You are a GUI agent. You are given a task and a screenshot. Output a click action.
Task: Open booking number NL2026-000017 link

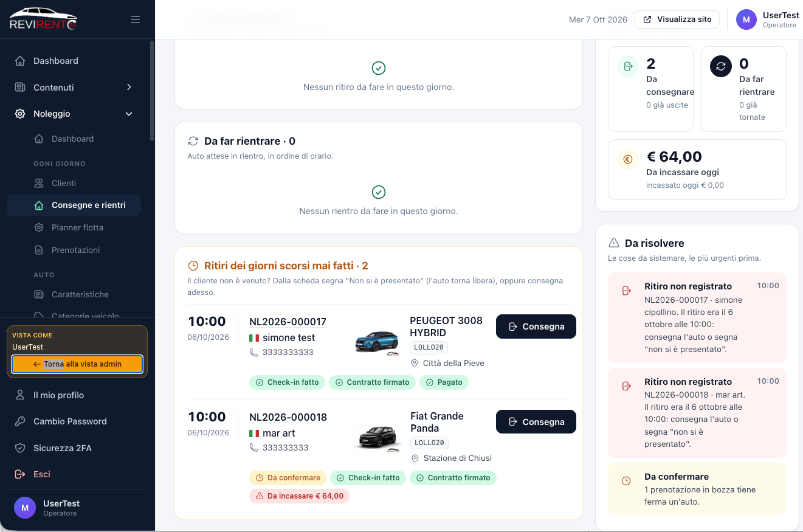[288, 322]
